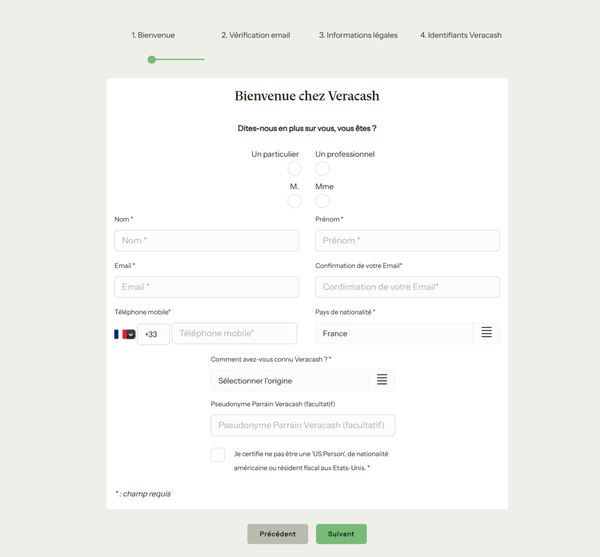Open the '4. Identifiants Veracash' step
Viewport: 600px width, 557px height.
[460, 35]
